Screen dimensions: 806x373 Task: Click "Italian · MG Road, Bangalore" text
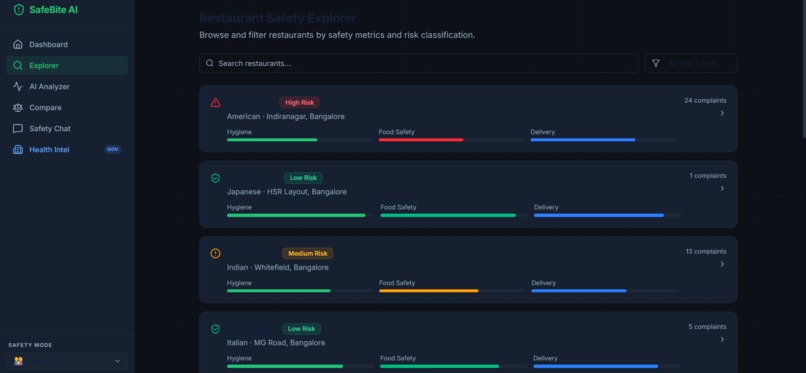pos(276,343)
